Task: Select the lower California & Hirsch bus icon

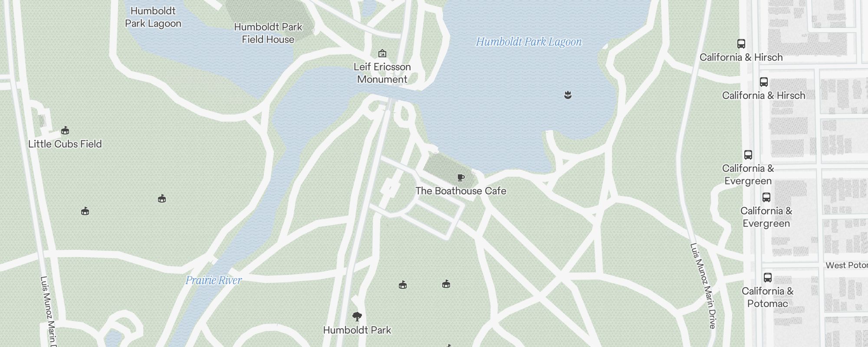Action: click(764, 82)
